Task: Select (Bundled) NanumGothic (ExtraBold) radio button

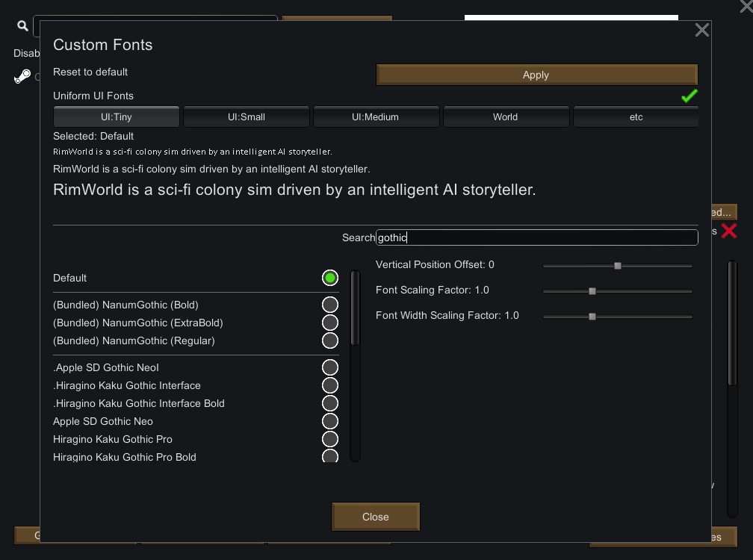Action: [x=330, y=323]
